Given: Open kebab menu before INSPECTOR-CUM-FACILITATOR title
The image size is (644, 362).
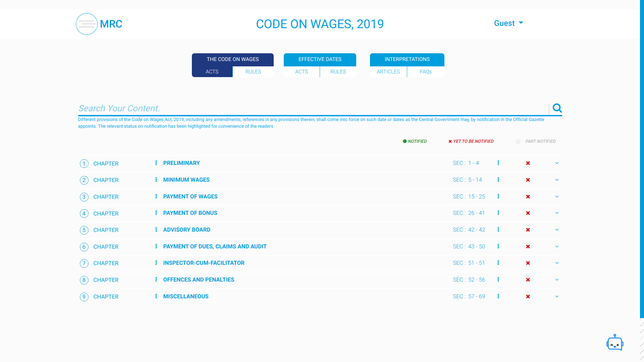Looking at the screenshot, I should [x=156, y=263].
